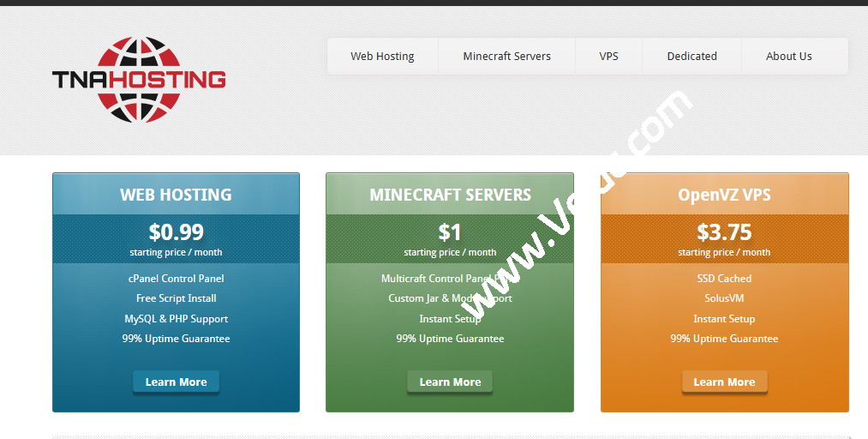The image size is (868, 439).
Task: Click the $3.75 starting price
Action: [x=724, y=232]
